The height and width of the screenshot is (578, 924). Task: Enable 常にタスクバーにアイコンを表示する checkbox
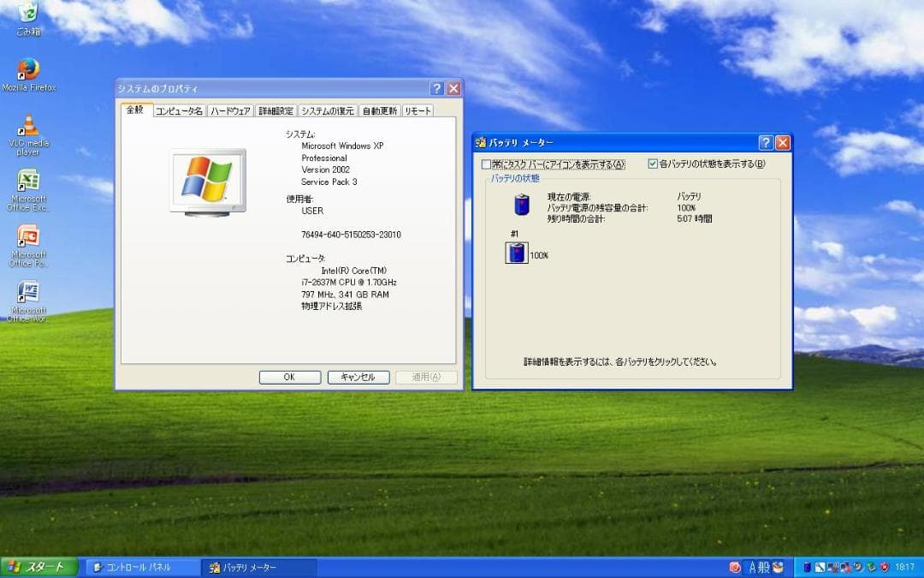point(486,164)
